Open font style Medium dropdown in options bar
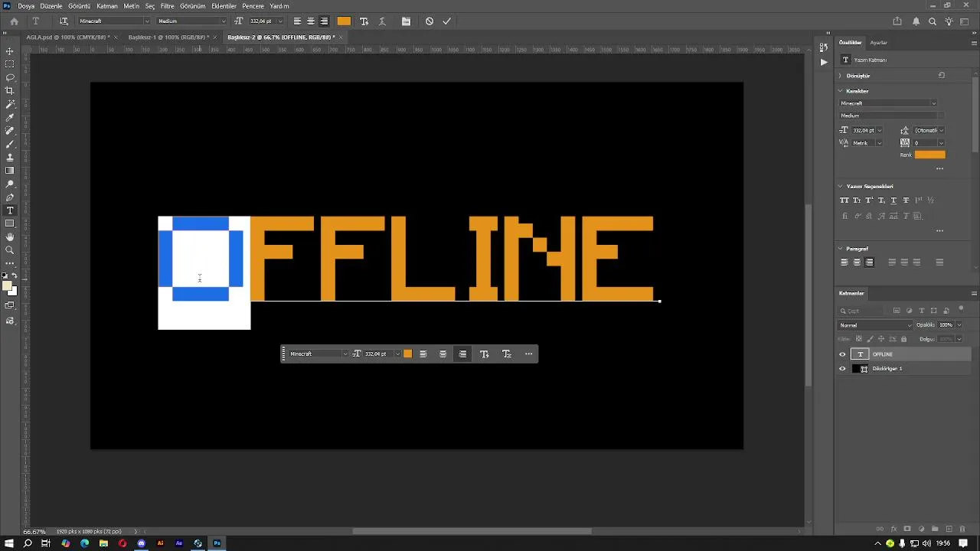The width and height of the screenshot is (980, 551). point(225,21)
